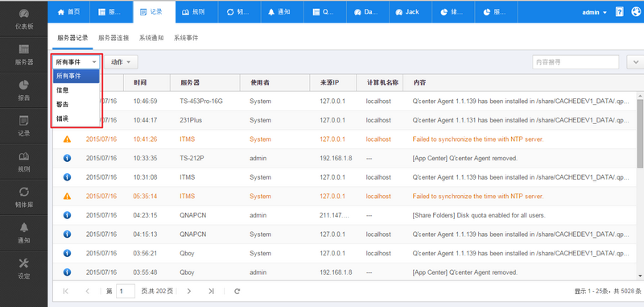Jump to the last page arrow

click(x=211, y=291)
